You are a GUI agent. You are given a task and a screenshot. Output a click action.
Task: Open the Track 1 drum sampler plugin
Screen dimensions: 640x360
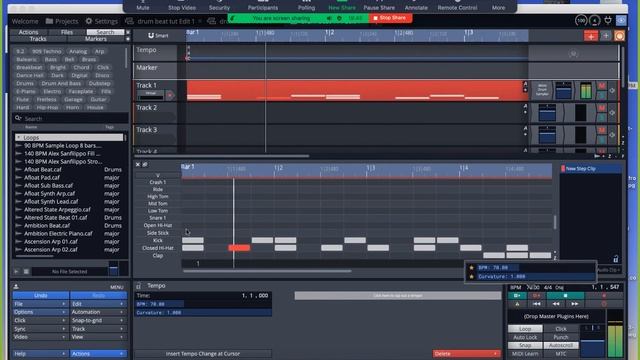point(542,90)
